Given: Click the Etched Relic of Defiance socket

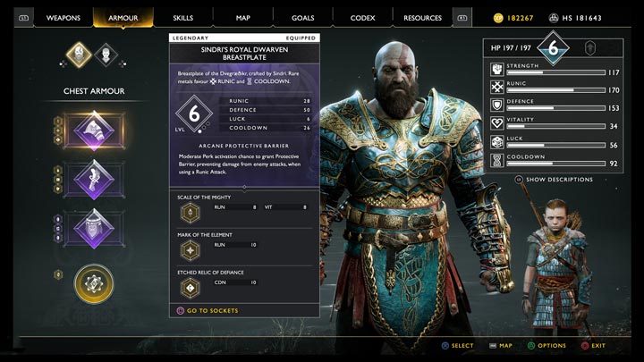Looking at the screenshot, I should click(191, 288).
